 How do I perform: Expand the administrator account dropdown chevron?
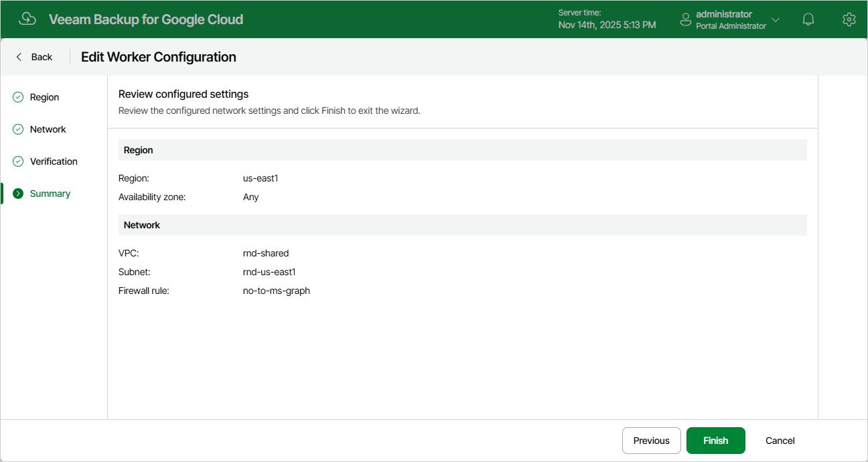776,19
